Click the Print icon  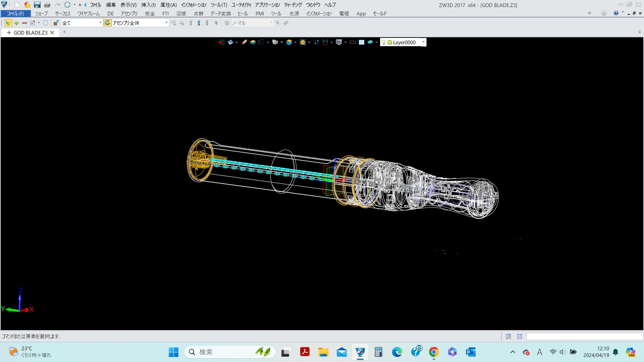click(47, 5)
